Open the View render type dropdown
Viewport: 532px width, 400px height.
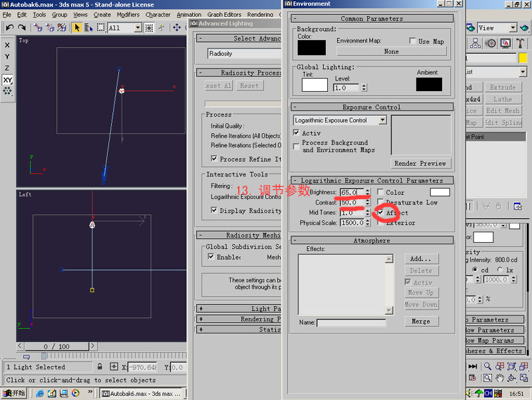click(513, 28)
